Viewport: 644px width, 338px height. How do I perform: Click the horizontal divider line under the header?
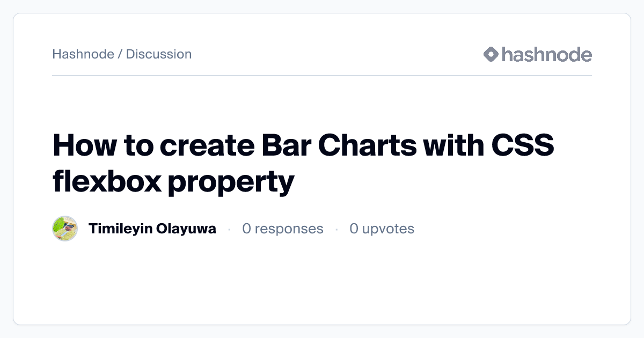click(322, 75)
